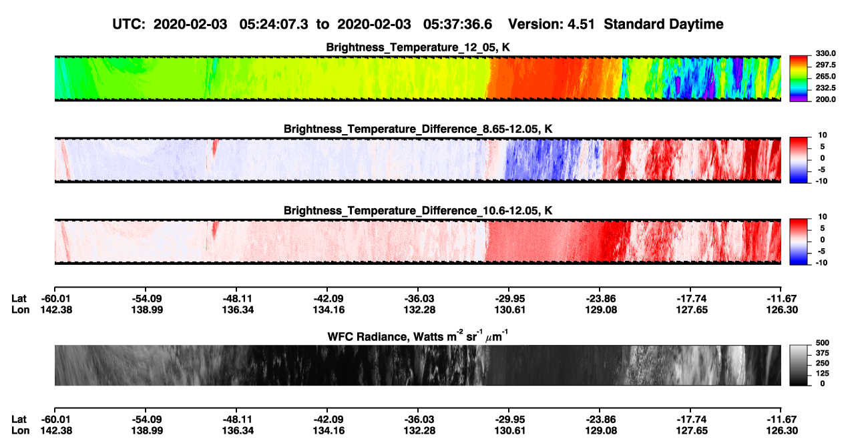The height and width of the screenshot is (445, 868).
Task: Click the red-blue color bar of 10.6-12.05 panel
Action: (798, 242)
